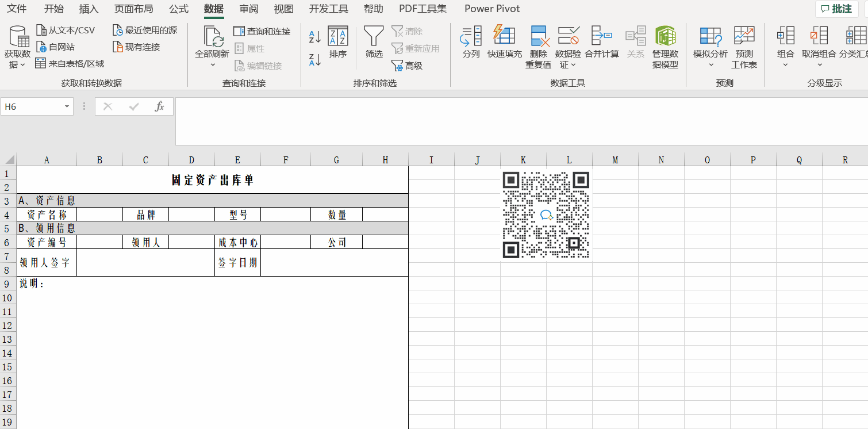868x429 pixels.
Task: Switch to the 审阅 review tab
Action: [x=249, y=9]
